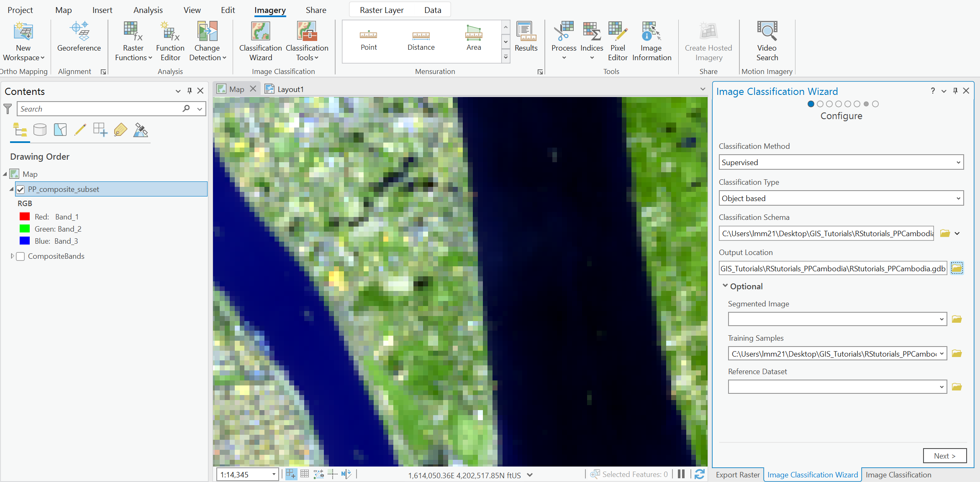Open the map scale dropdown
This screenshot has width=980, height=482.
point(274,474)
